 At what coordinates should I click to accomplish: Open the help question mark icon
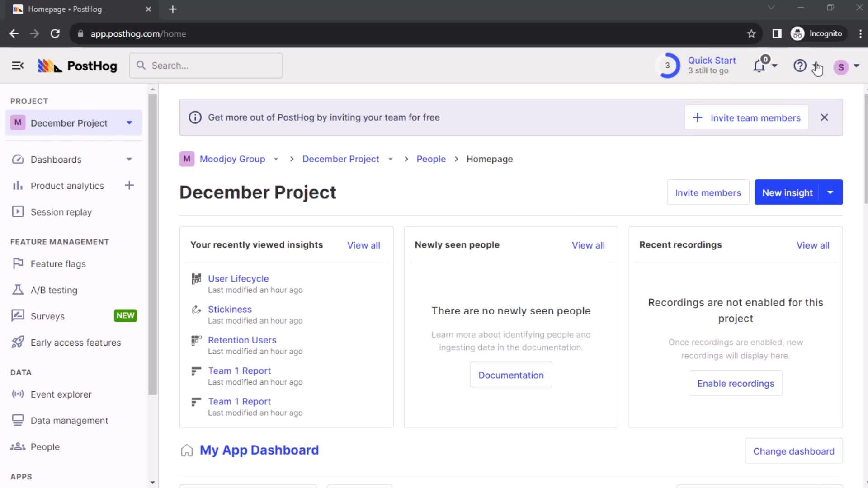(800, 66)
